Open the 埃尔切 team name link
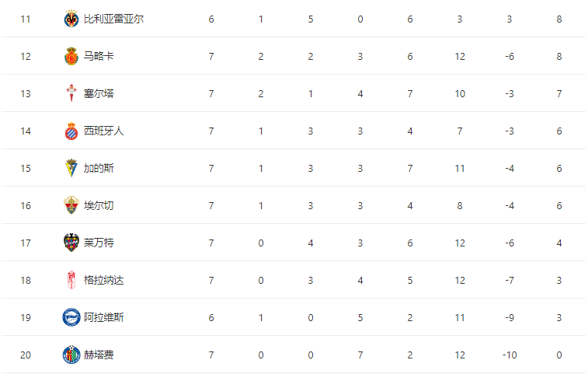 pos(99,205)
